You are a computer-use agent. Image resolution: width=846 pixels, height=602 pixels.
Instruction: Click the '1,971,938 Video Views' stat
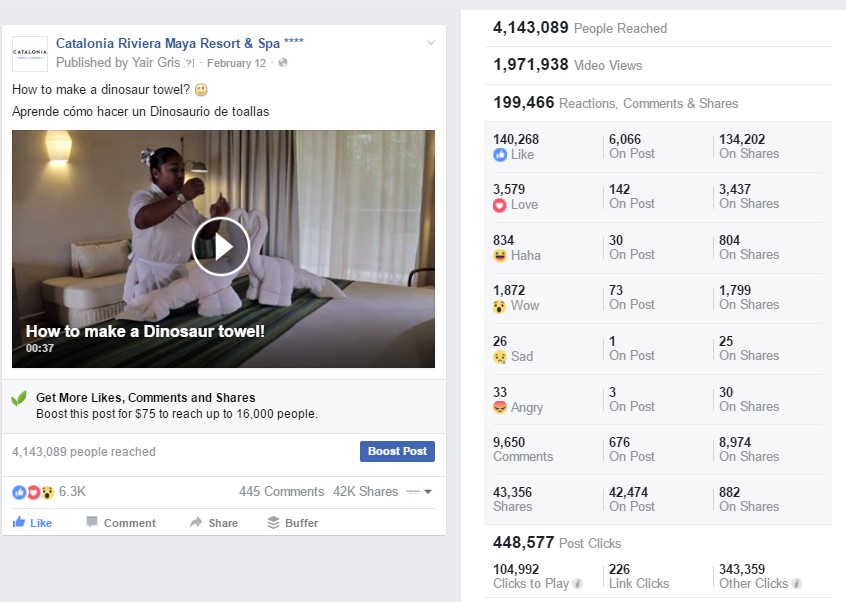[x=568, y=65]
